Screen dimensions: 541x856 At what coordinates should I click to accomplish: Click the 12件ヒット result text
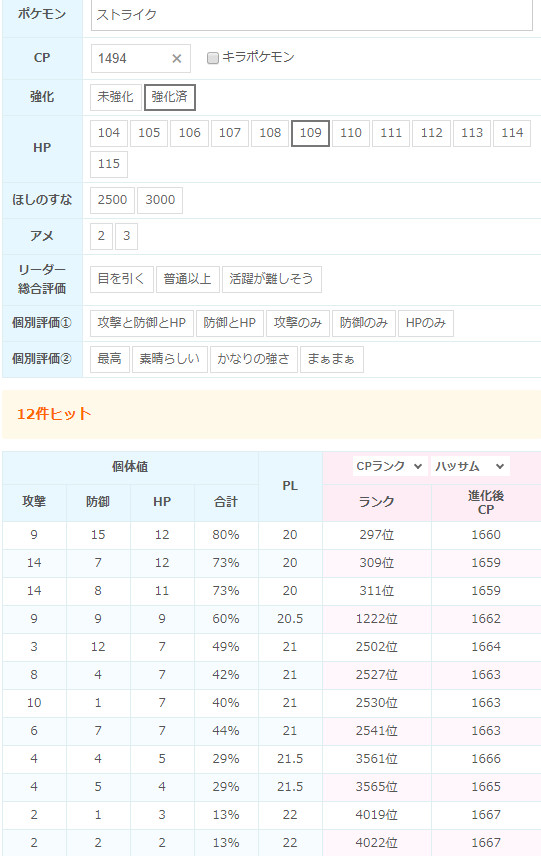[x=54, y=414]
